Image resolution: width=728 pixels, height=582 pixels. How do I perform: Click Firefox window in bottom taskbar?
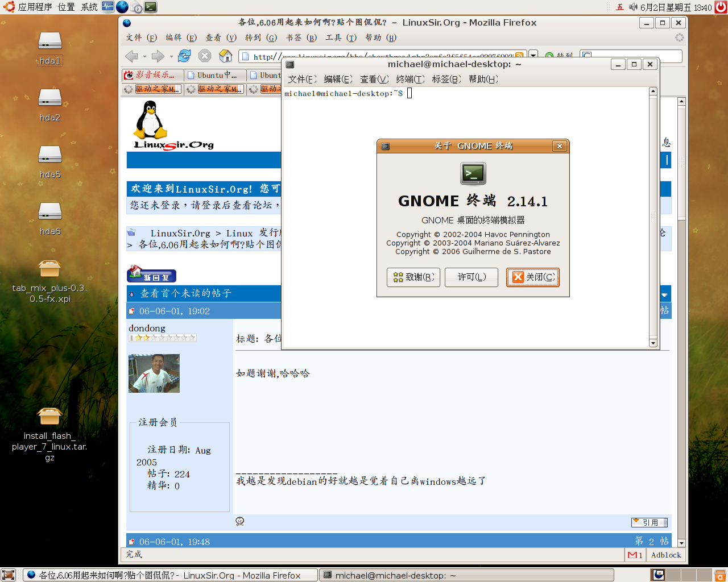click(x=169, y=575)
